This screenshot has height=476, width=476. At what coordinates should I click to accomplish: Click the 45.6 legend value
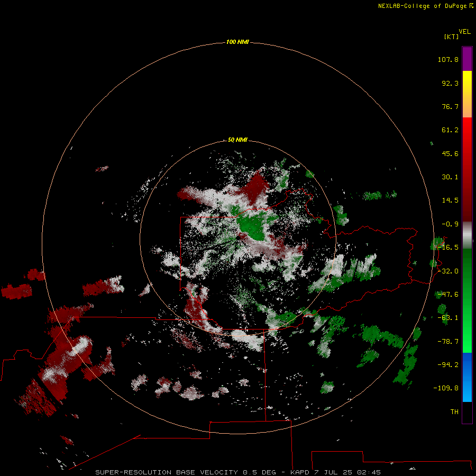450,153
